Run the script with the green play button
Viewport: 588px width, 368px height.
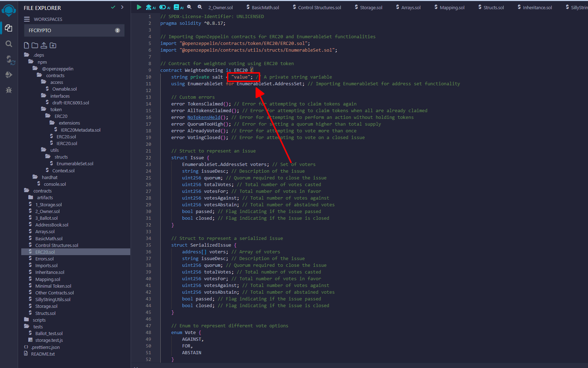point(139,7)
